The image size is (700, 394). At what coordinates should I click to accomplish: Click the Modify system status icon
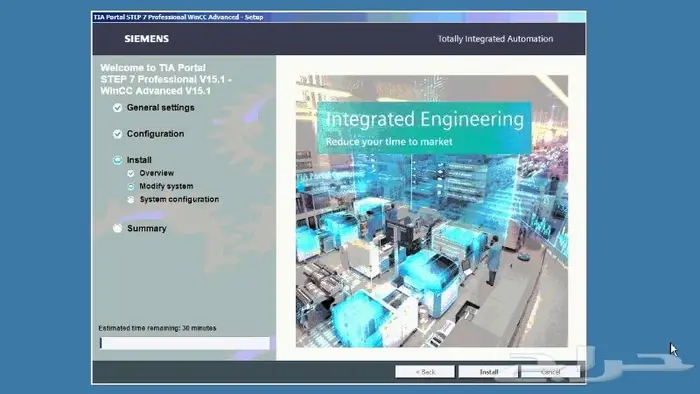tap(130, 187)
